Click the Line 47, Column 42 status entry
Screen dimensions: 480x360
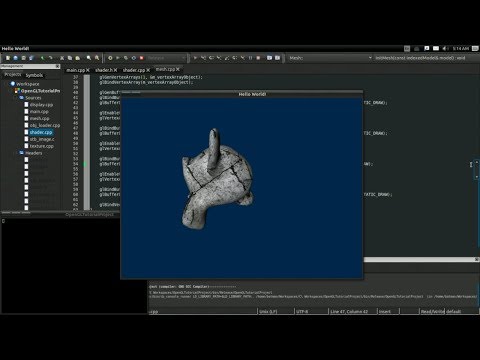[x=349, y=312]
